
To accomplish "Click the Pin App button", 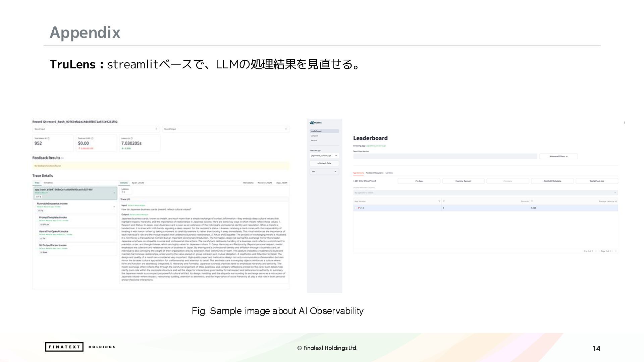I will coord(419,181).
